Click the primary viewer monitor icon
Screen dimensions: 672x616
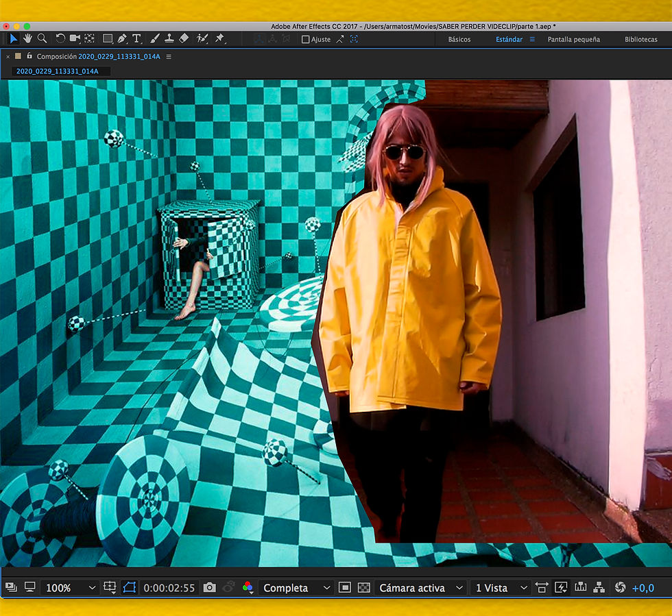tap(29, 587)
